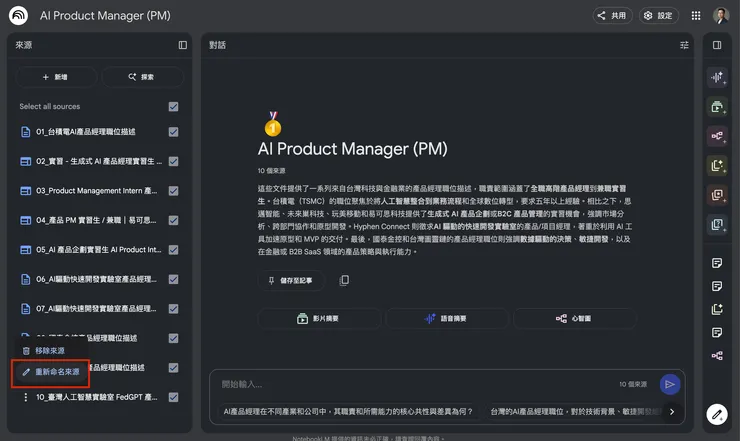Collapse the Studio sidebar panel icon

(x=717, y=45)
